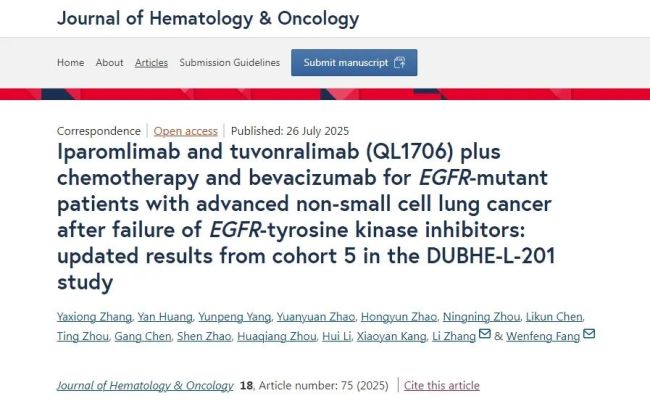Viewport: 650px width, 401px height.
Task: Open author Ningning Zhou link
Action: pos(481,317)
